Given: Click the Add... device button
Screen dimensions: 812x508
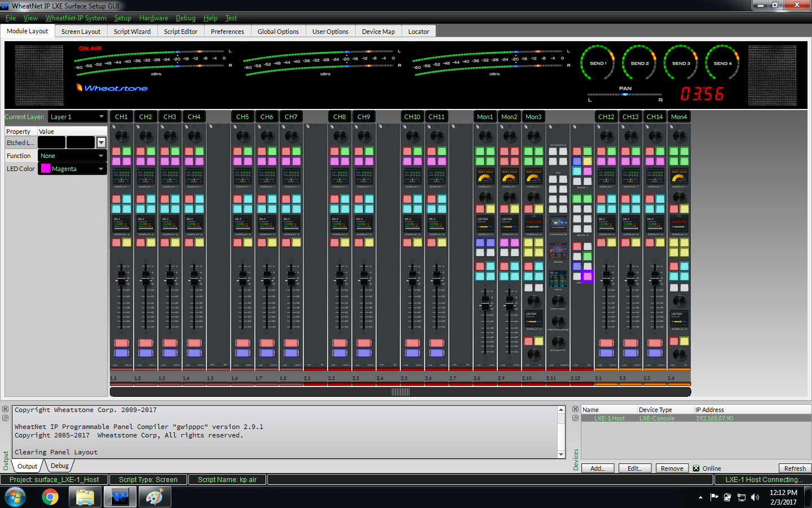Looking at the screenshot, I should click(x=597, y=468).
